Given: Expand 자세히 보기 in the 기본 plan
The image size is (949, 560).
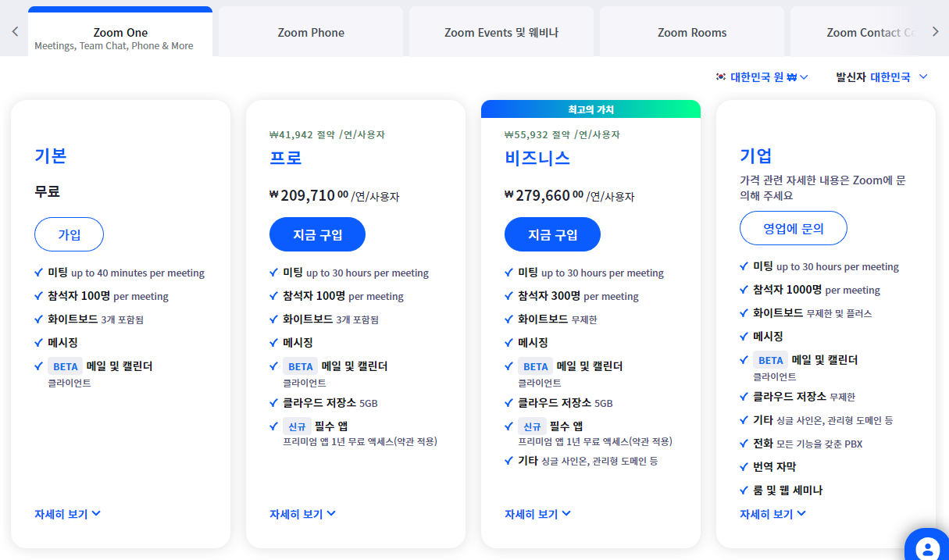Looking at the screenshot, I should pos(67,514).
